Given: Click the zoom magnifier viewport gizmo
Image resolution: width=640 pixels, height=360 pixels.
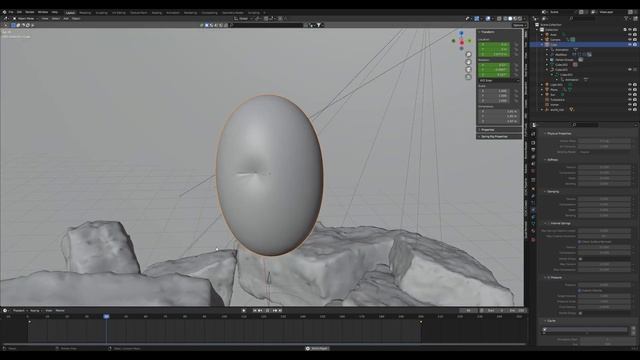Looking at the screenshot, I should [469, 54].
